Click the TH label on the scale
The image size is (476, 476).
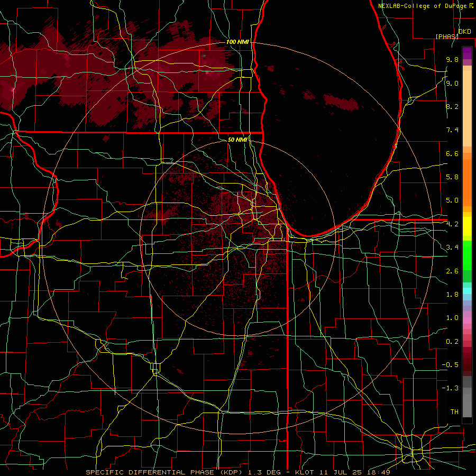click(454, 412)
